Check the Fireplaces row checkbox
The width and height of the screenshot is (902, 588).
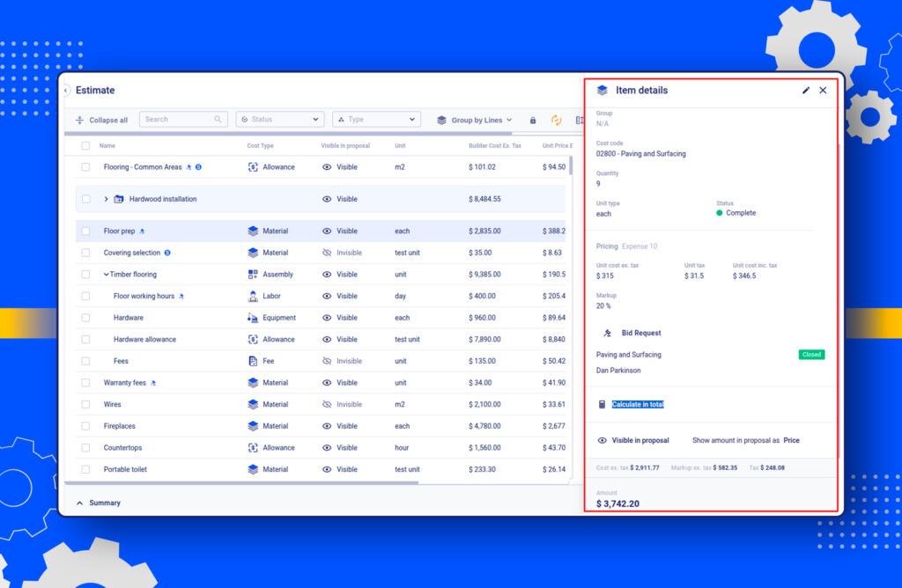[85, 426]
